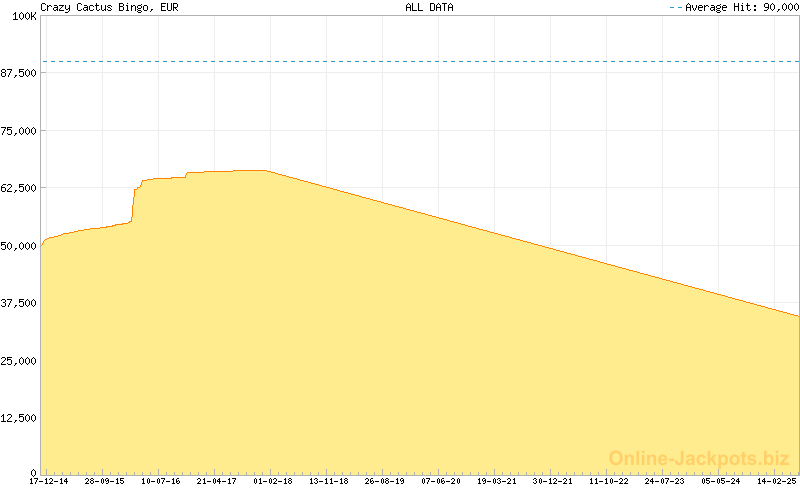Click the 75,000 y-axis label

pyautogui.click(x=19, y=131)
